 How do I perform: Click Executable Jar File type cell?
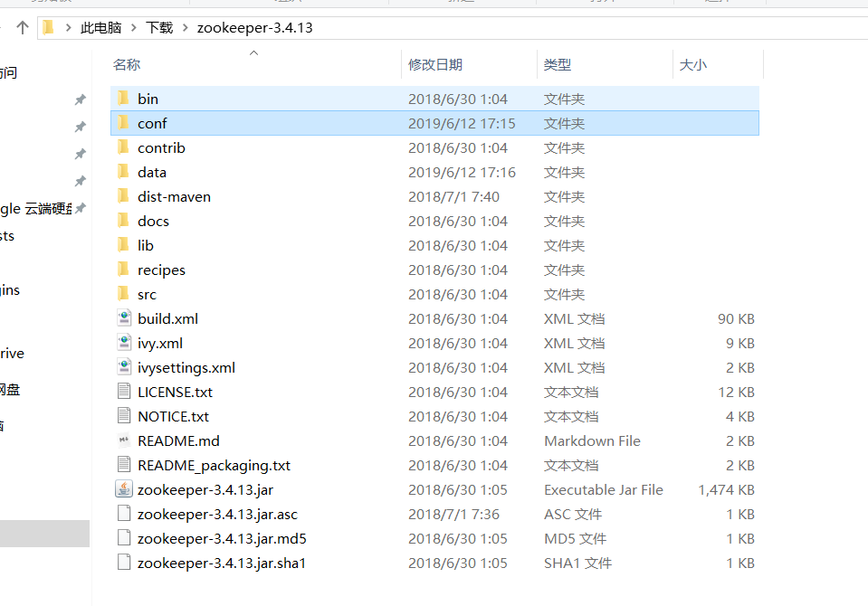(604, 490)
